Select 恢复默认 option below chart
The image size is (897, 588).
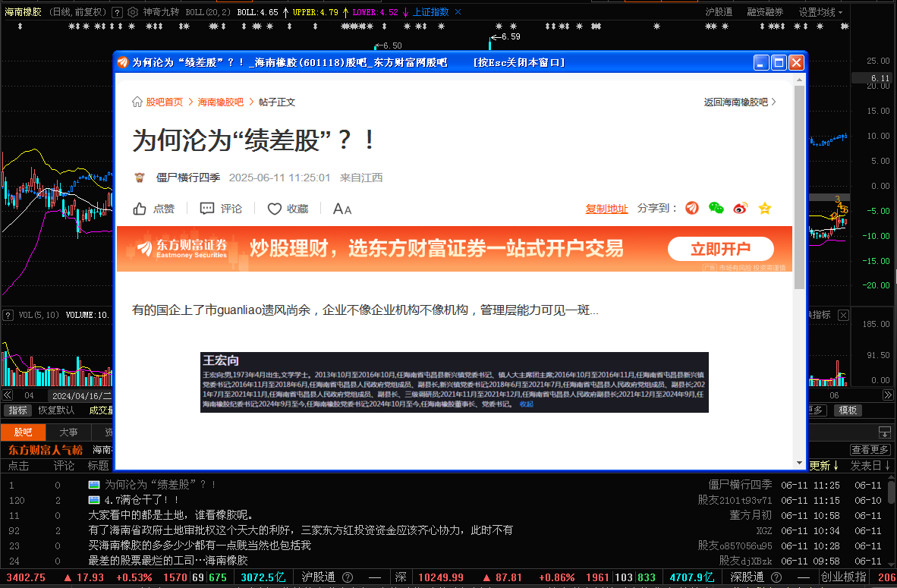[x=56, y=410]
